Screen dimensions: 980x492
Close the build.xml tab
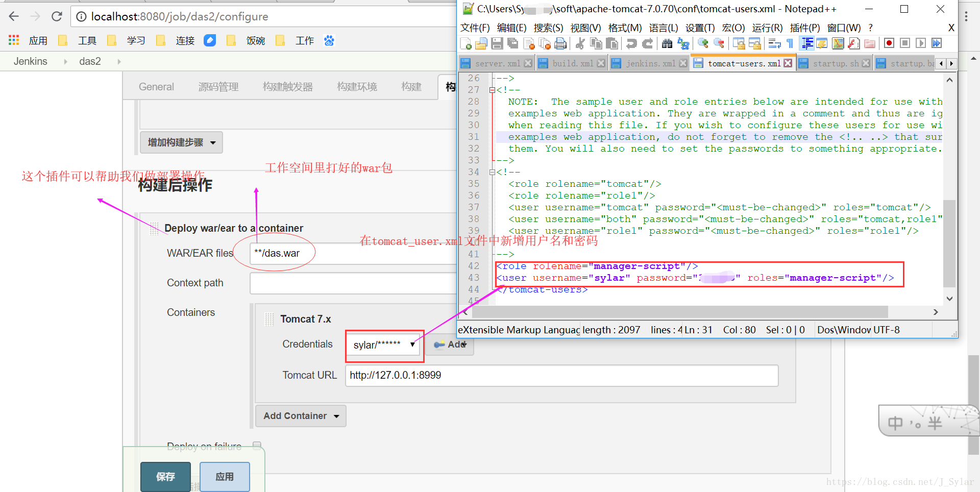pyautogui.click(x=601, y=63)
